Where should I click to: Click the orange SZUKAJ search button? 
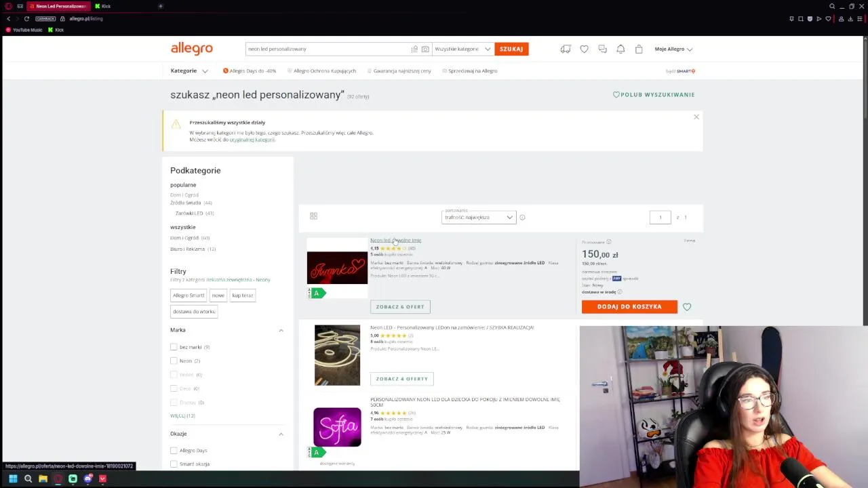511,49
